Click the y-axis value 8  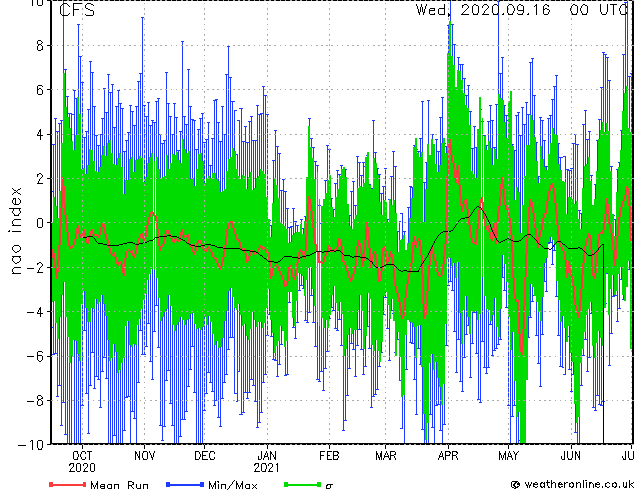pyautogui.click(x=39, y=46)
